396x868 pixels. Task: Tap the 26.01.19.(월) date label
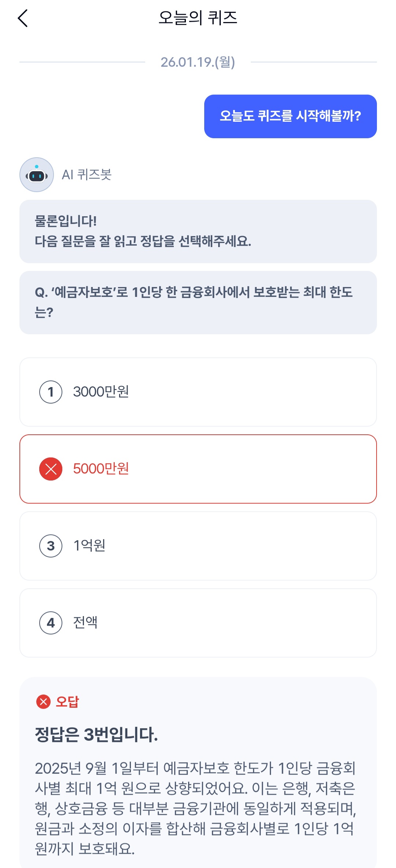[198, 62]
